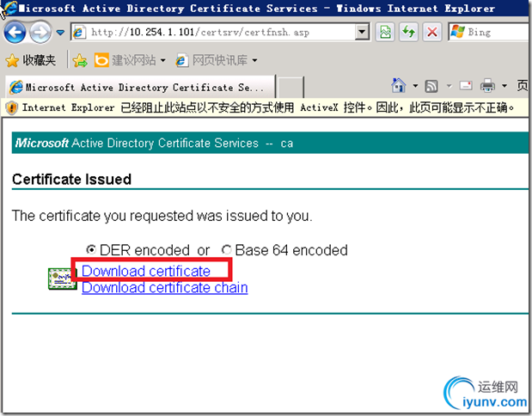532x416 pixels.
Task: Click the Bing logo icon in search box
Action: pyautogui.click(x=457, y=33)
